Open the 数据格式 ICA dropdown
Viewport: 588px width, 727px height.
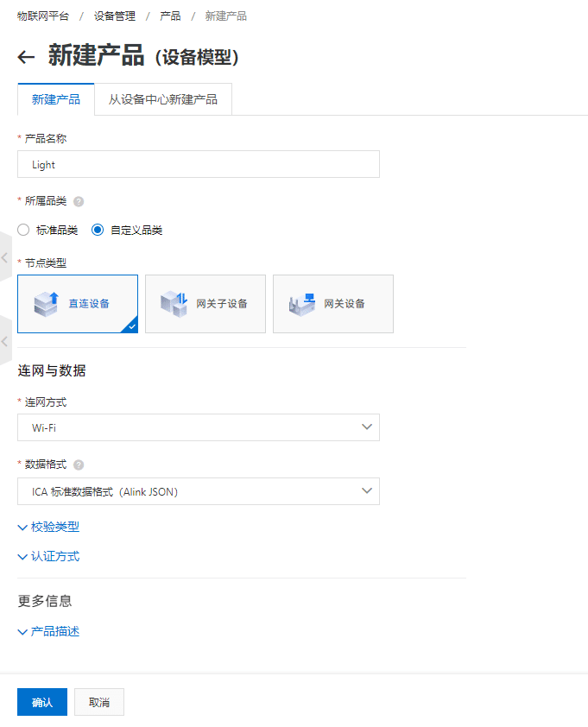[199, 491]
